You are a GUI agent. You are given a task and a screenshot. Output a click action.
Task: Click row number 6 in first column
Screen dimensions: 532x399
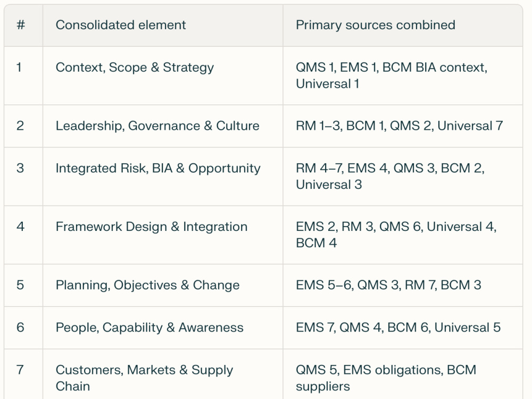click(23, 328)
